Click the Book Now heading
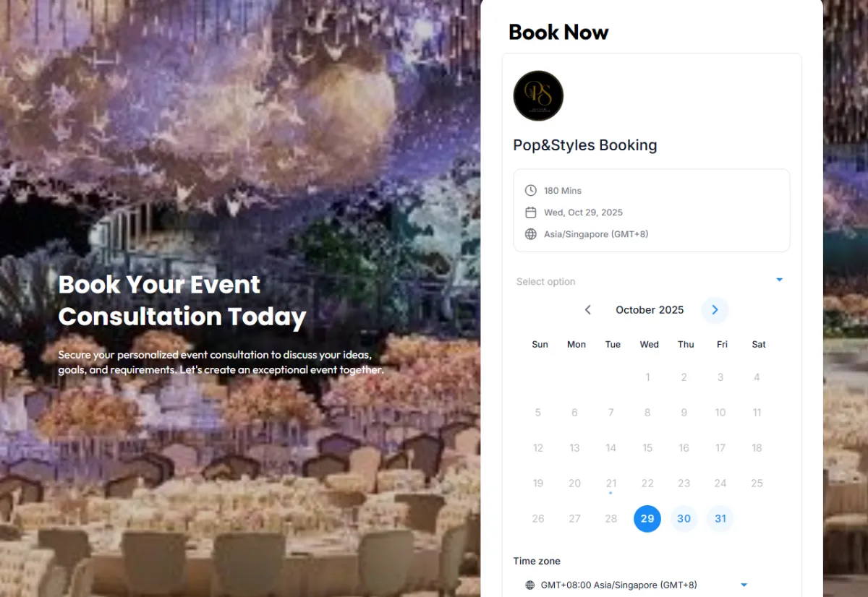 coord(558,33)
